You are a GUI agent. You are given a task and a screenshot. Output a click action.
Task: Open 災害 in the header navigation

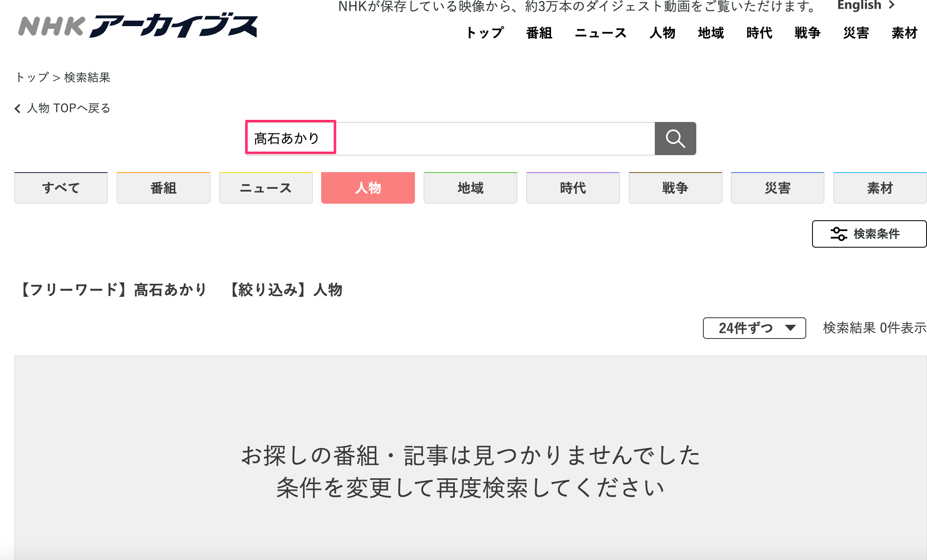pyautogui.click(x=856, y=33)
